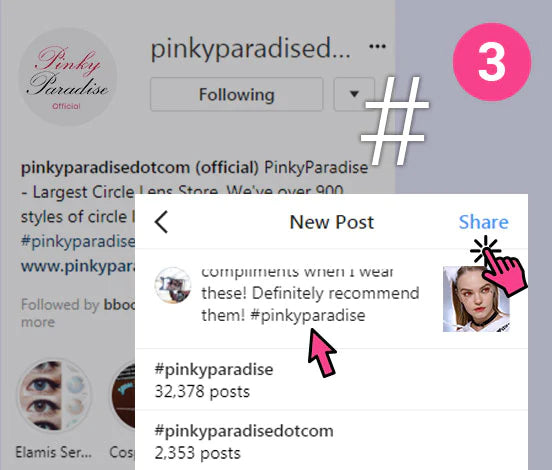
Task: Click the Pinky Paradise profile picture
Action: [x=67, y=77]
